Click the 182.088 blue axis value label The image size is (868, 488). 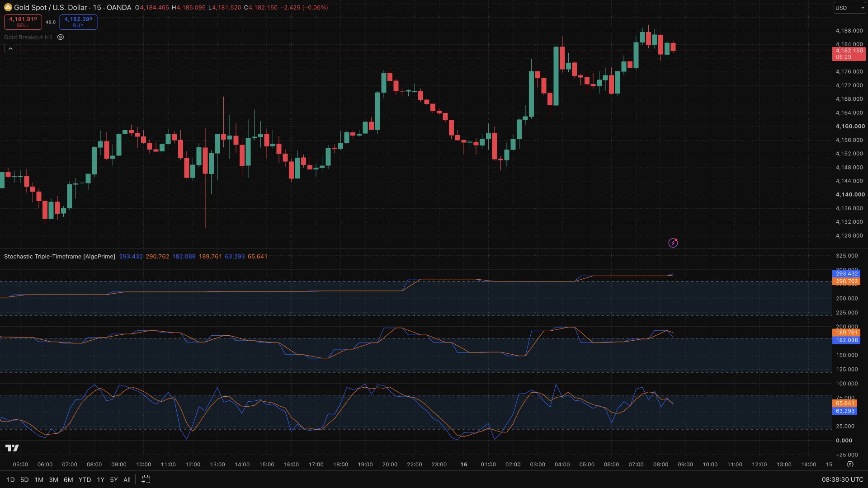(x=846, y=340)
